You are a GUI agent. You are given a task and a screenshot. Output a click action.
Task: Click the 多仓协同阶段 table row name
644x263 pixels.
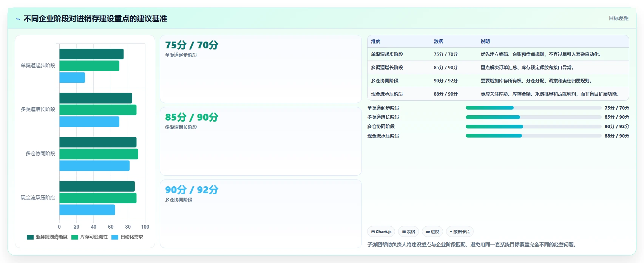tap(385, 81)
